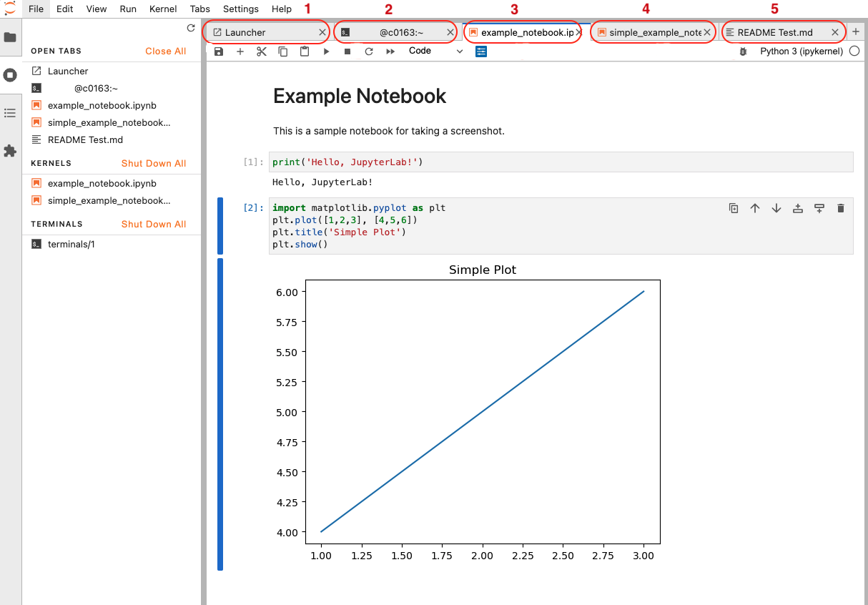
Task: Click the Save notebook toolbar icon
Action: pos(219,51)
